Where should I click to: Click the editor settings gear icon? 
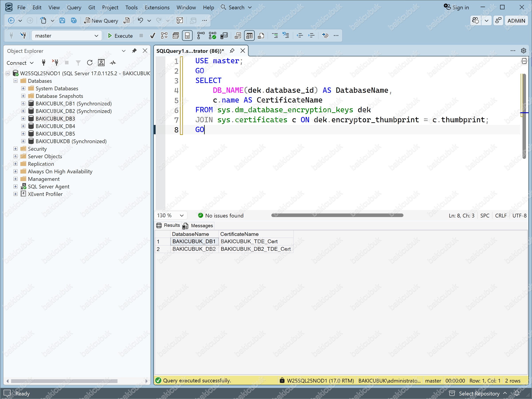pos(524,51)
